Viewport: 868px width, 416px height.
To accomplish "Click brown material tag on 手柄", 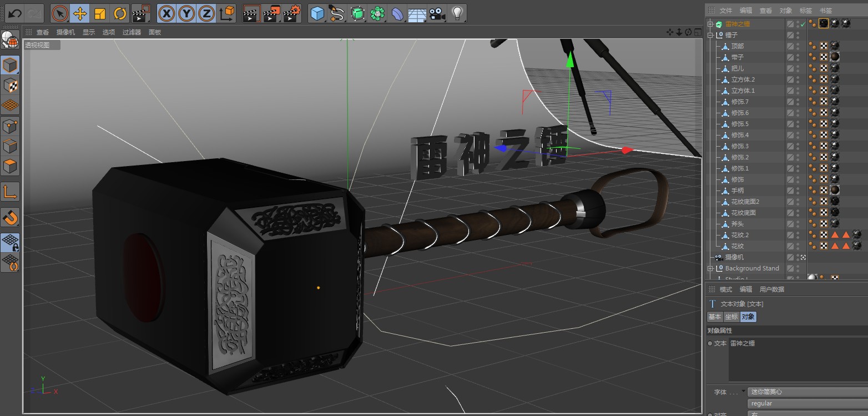I will click(x=834, y=191).
